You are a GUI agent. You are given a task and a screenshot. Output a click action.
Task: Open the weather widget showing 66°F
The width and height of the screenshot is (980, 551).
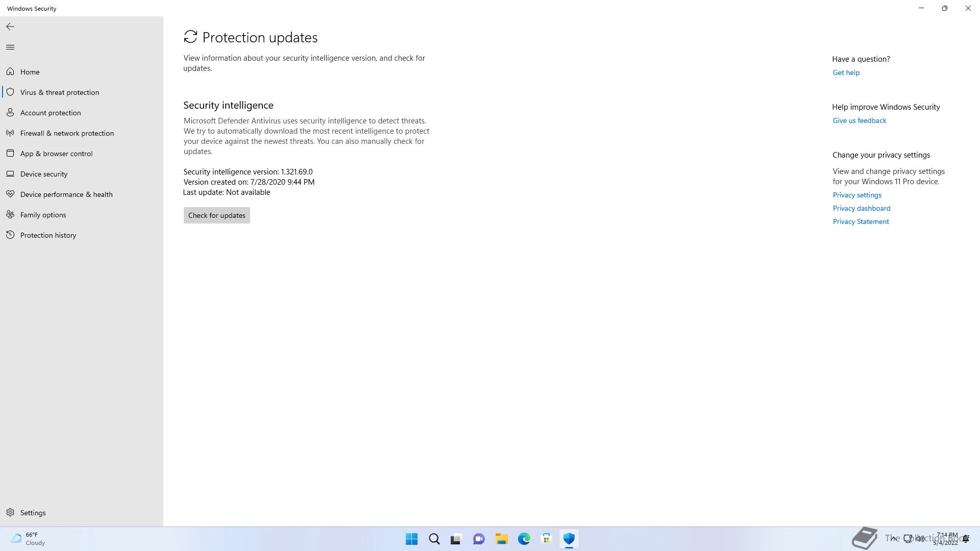point(28,539)
